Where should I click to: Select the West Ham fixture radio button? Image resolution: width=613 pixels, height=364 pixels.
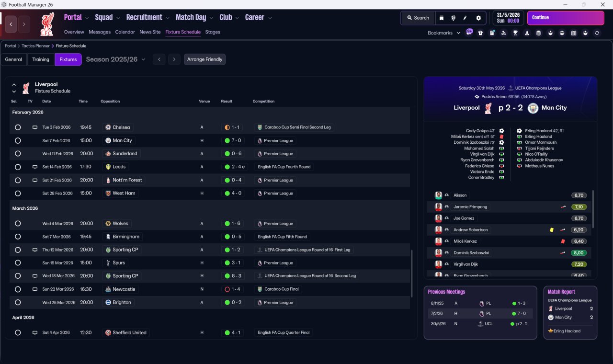pyautogui.click(x=18, y=193)
